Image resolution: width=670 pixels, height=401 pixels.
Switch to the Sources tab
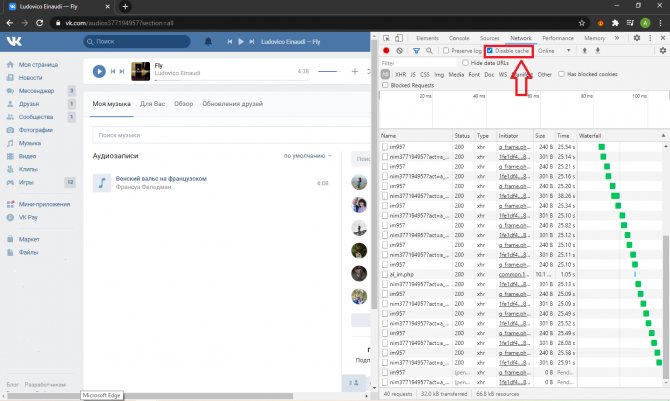tap(489, 38)
